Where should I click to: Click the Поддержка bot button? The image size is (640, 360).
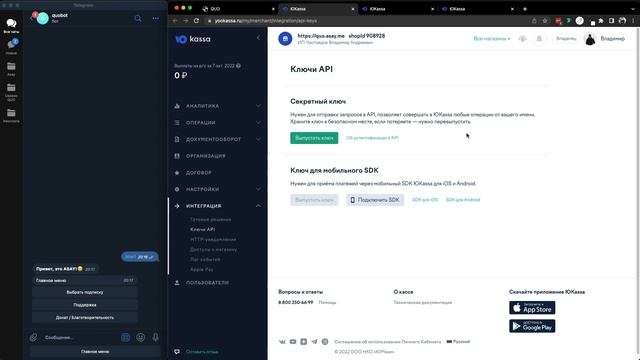click(85, 305)
